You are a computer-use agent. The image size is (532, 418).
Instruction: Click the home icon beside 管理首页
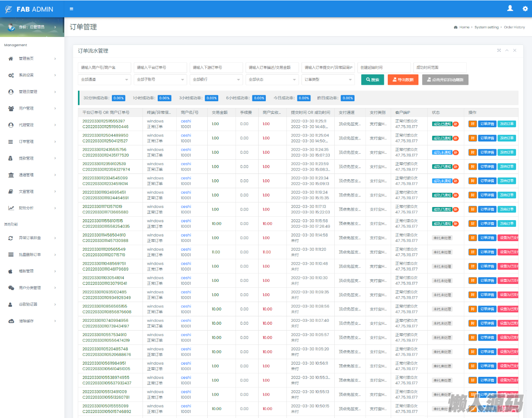pos(11,59)
